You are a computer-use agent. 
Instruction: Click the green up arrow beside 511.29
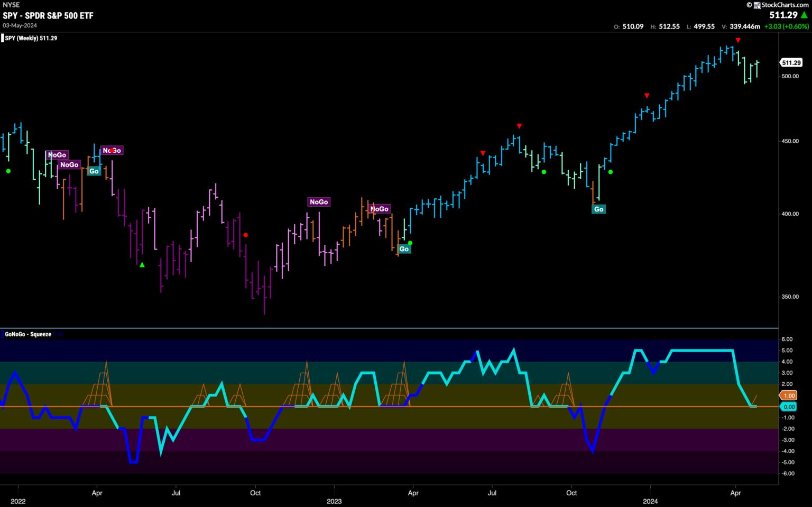pyautogui.click(x=804, y=15)
